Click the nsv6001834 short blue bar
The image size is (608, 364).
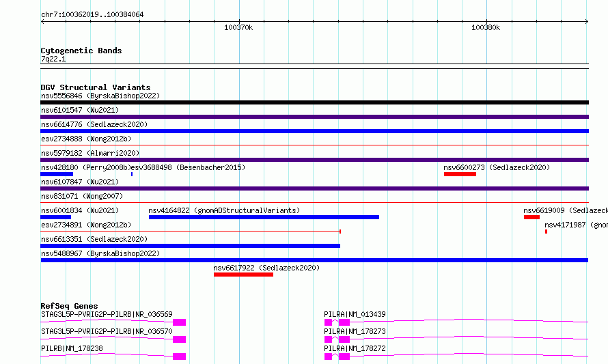pyautogui.click(x=56, y=217)
